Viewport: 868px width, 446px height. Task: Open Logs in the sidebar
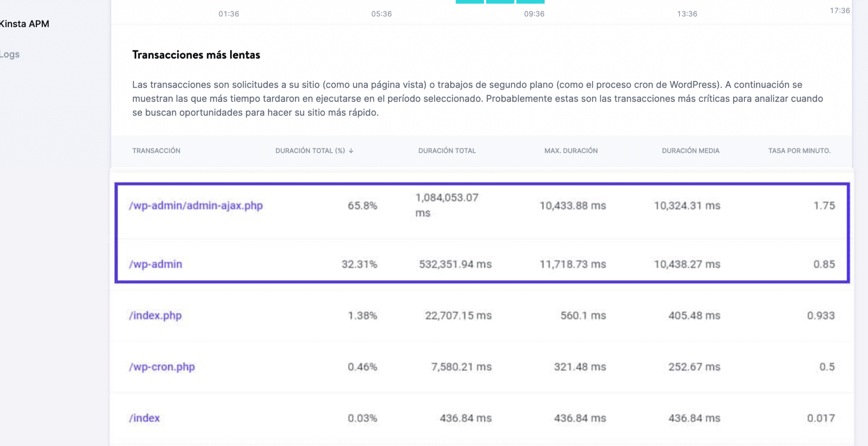[10, 54]
